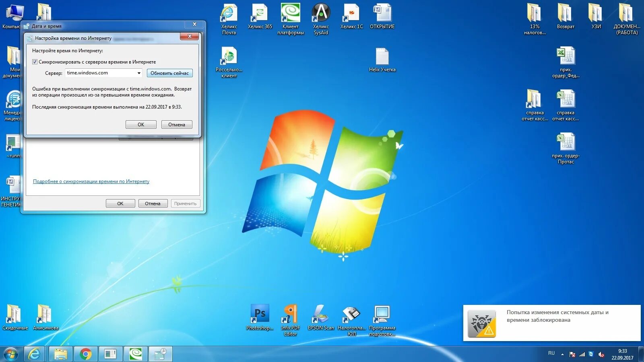Viewport: 644px width, 362px height.
Task: Switch to the document window taskbar button
Action: [110, 354]
